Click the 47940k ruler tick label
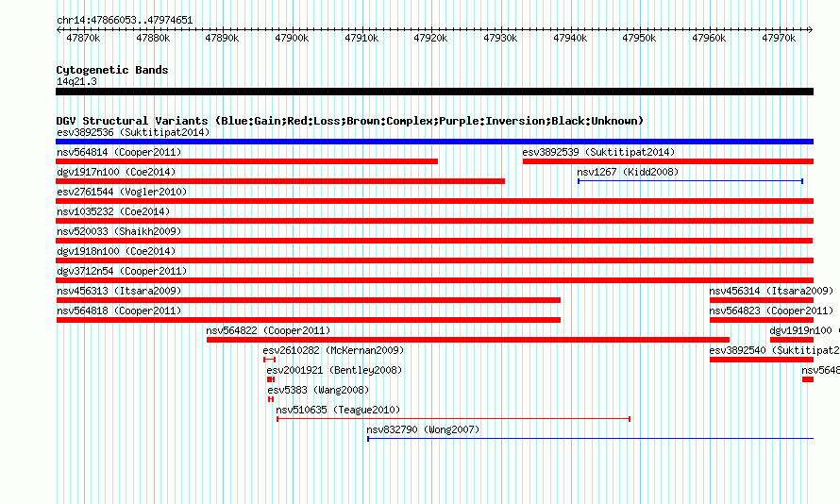The height and width of the screenshot is (504, 840). (x=570, y=39)
